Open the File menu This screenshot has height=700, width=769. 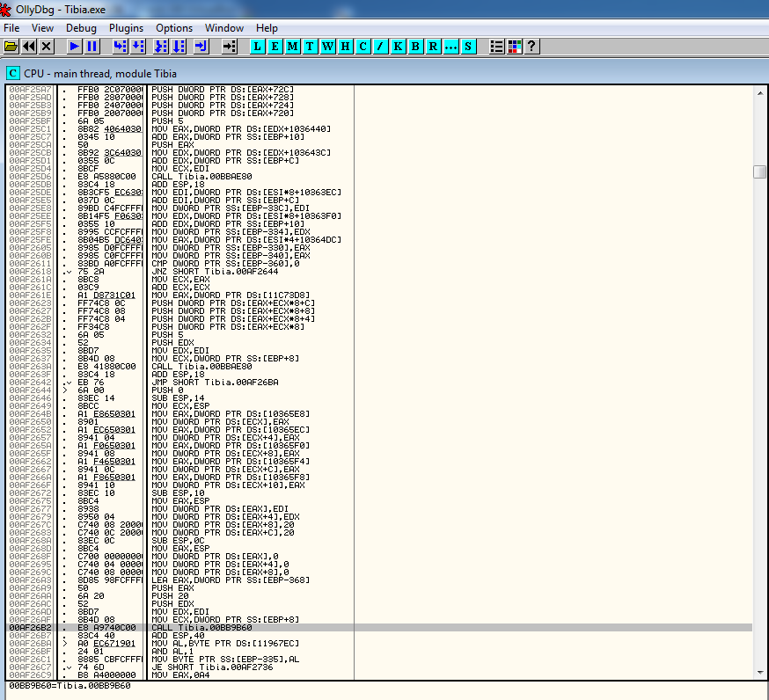click(x=11, y=28)
